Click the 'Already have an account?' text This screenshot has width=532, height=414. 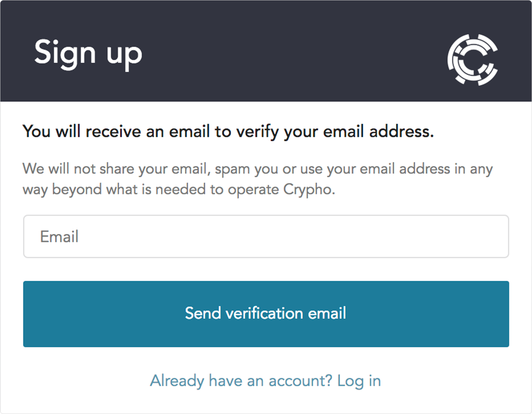241,381
